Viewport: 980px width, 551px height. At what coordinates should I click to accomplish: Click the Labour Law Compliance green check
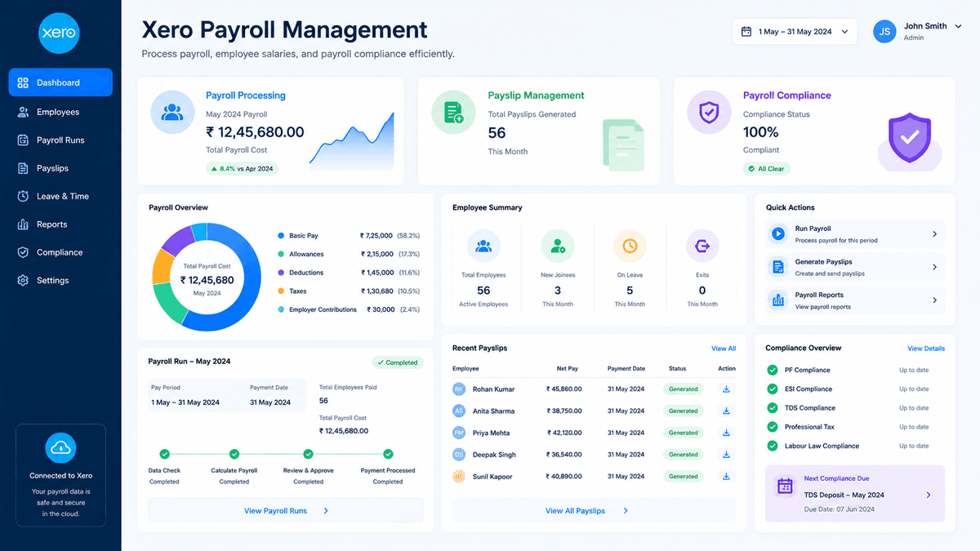(x=773, y=447)
